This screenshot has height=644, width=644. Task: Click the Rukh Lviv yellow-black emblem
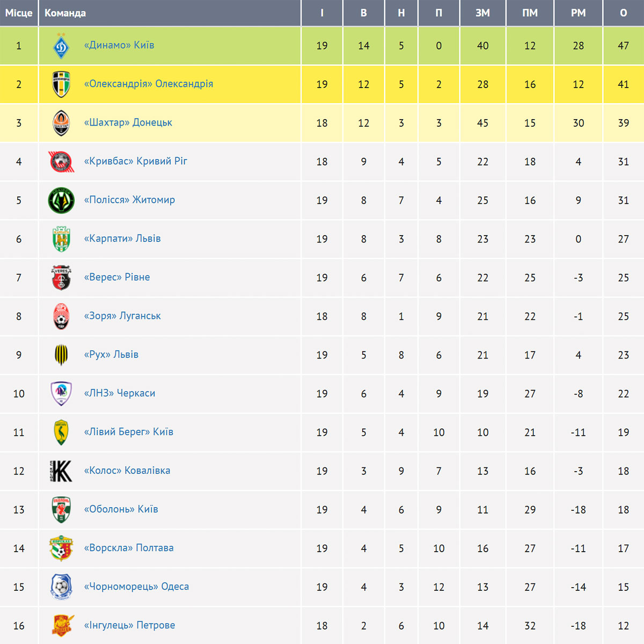tap(61, 355)
